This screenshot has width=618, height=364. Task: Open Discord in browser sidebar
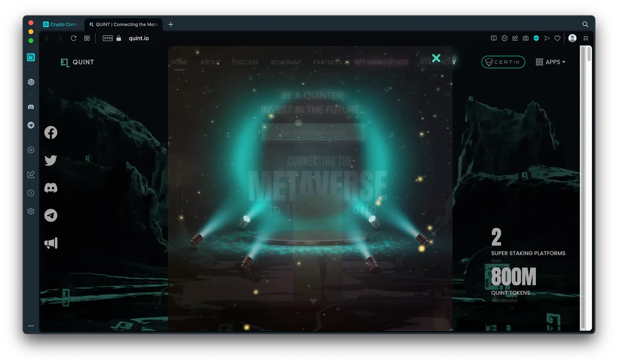(x=31, y=107)
